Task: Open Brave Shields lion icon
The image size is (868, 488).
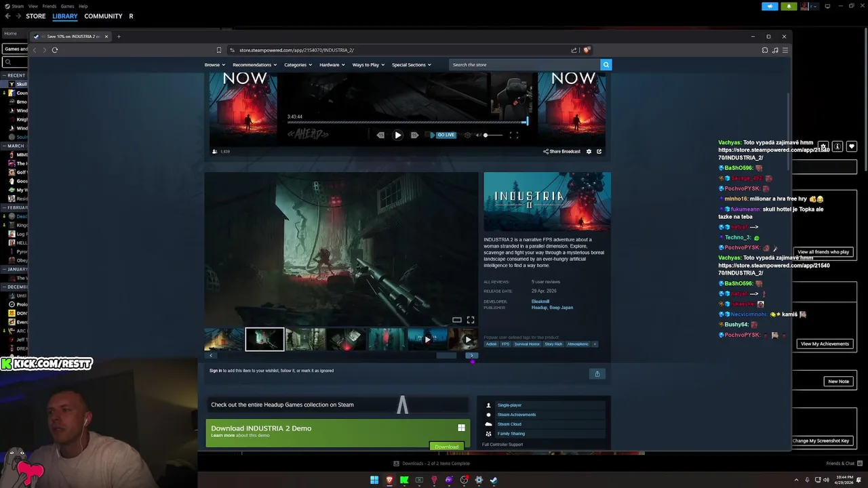Action: [x=587, y=50]
